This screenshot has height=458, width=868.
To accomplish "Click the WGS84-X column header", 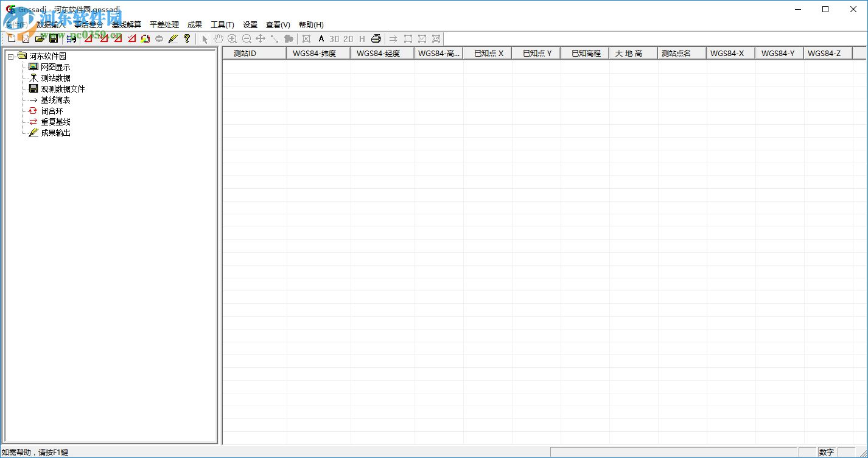I will click(x=731, y=53).
